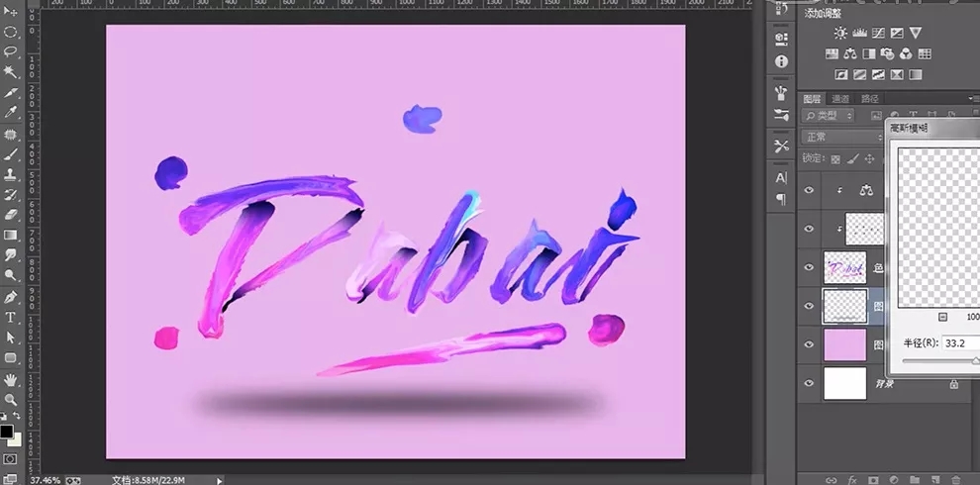Hide the Dubai text layer
This screenshot has width=980, height=485.
tap(809, 267)
